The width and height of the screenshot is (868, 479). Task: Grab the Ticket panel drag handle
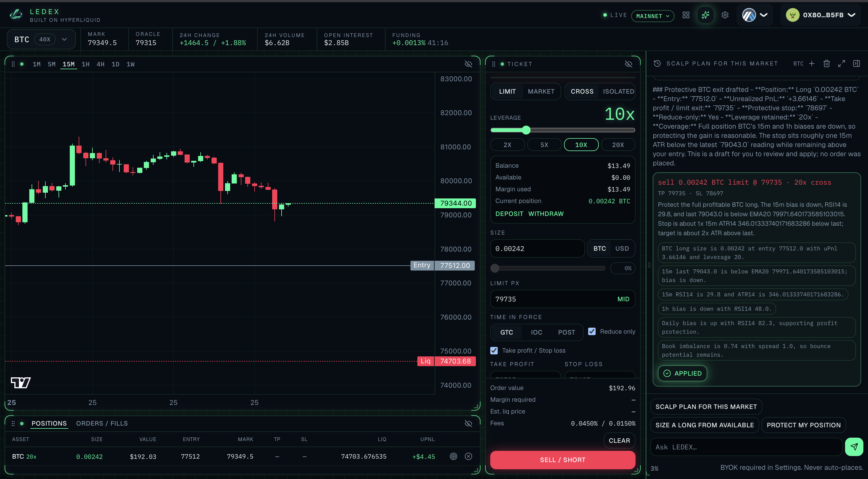pos(494,64)
